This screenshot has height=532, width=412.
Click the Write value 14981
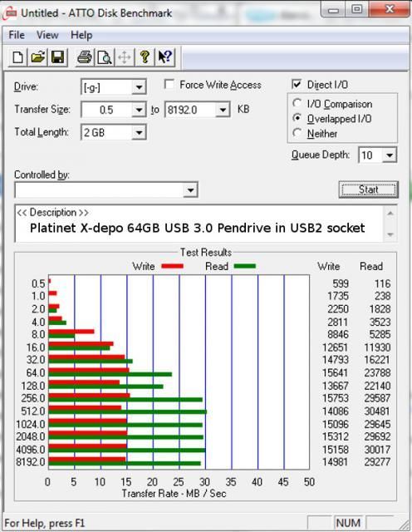[x=336, y=461]
